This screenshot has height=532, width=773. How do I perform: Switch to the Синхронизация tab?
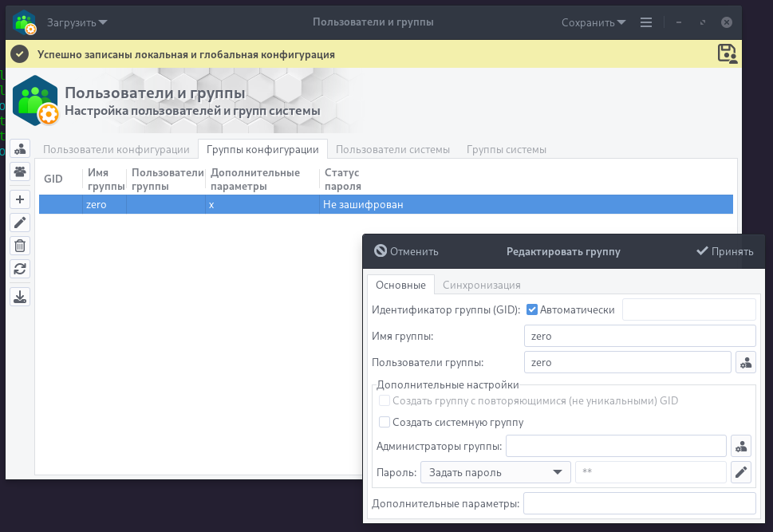(481, 285)
